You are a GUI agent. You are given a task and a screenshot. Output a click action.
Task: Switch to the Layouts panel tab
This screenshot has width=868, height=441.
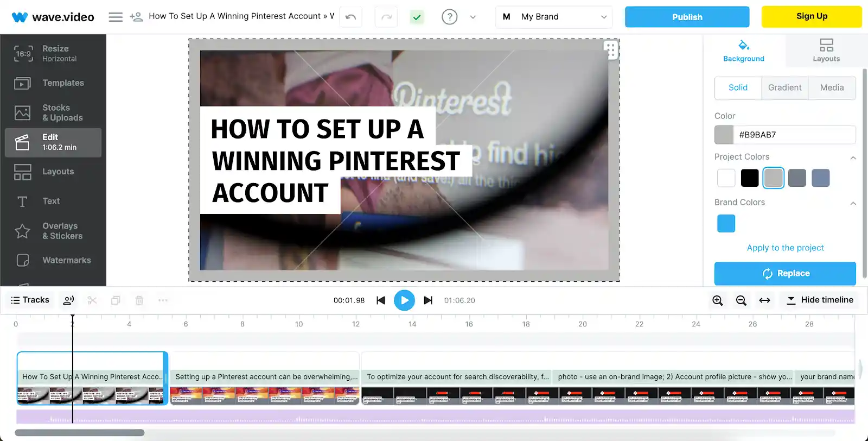[x=826, y=51]
